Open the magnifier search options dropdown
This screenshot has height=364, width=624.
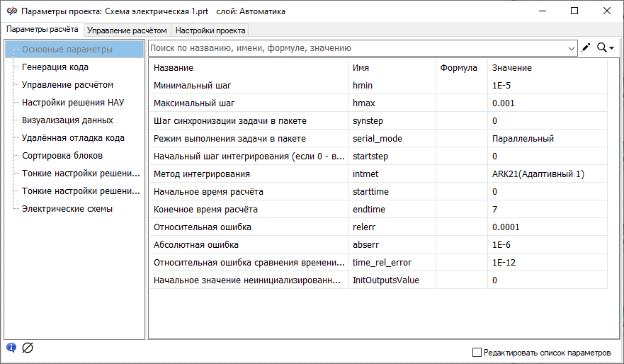tap(606, 48)
